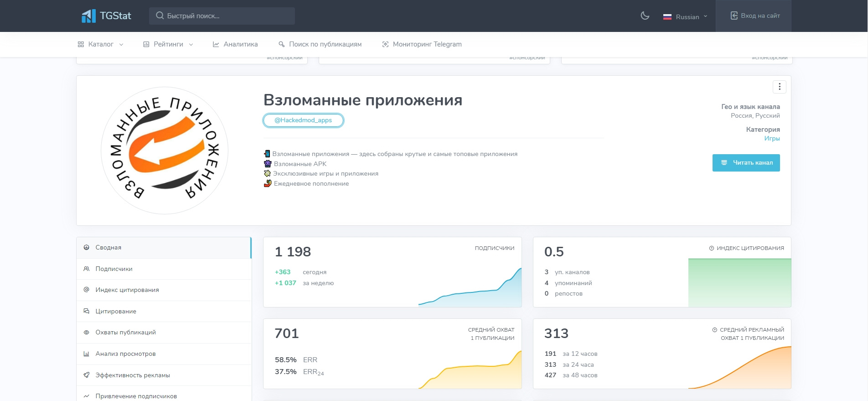Open the @Hackedmod_apps channel link
This screenshot has height=401, width=868.
pos(303,120)
